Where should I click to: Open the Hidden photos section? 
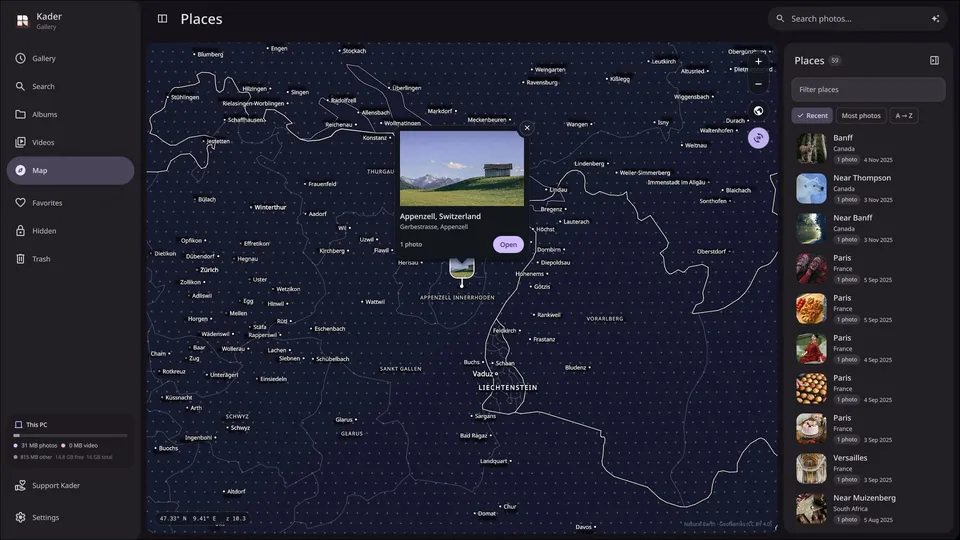tap(70, 231)
